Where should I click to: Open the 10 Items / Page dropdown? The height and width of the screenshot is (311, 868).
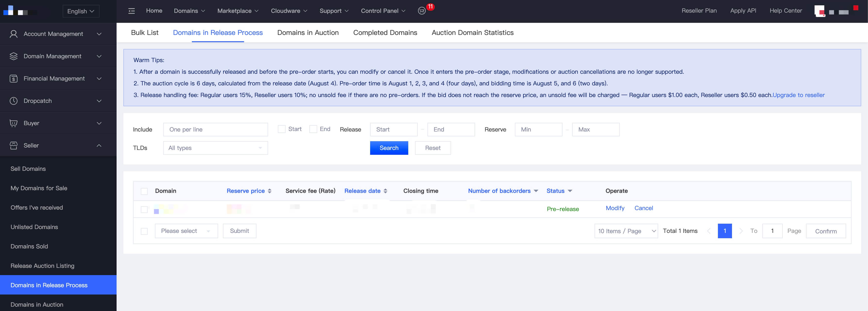click(626, 231)
